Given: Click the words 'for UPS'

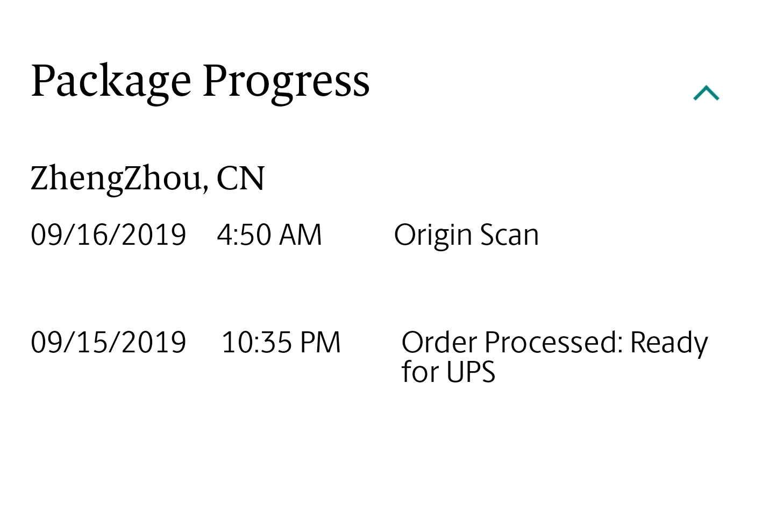Looking at the screenshot, I should (x=448, y=372).
